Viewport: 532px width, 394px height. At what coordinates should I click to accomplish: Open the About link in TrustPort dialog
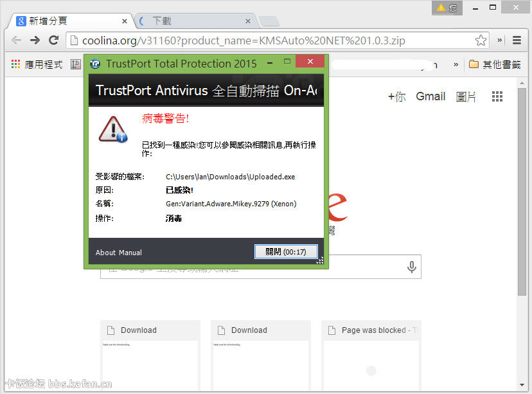tap(106, 253)
